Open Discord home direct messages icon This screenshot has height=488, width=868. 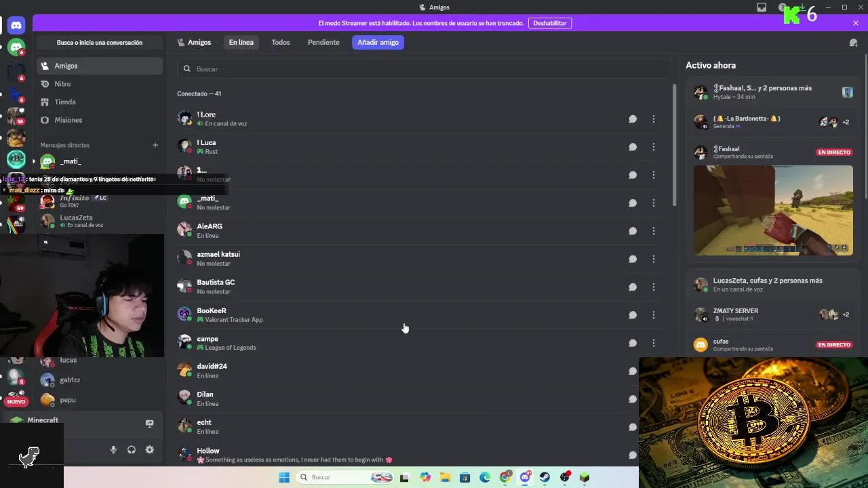(x=16, y=26)
